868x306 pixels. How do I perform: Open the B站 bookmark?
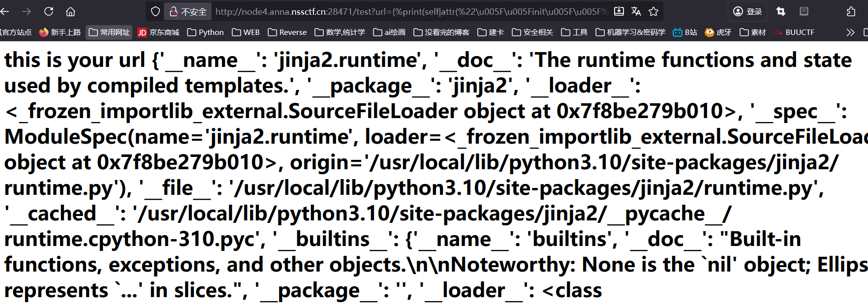(x=685, y=32)
